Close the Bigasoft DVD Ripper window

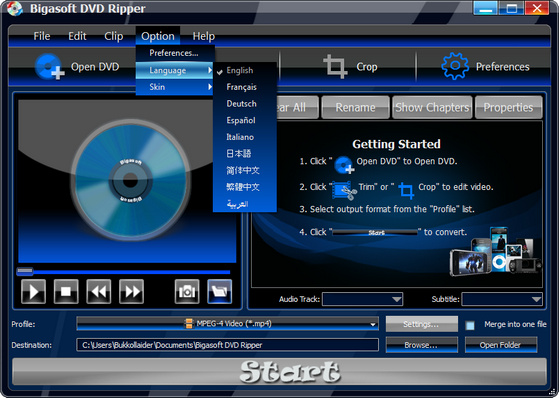[x=537, y=8]
